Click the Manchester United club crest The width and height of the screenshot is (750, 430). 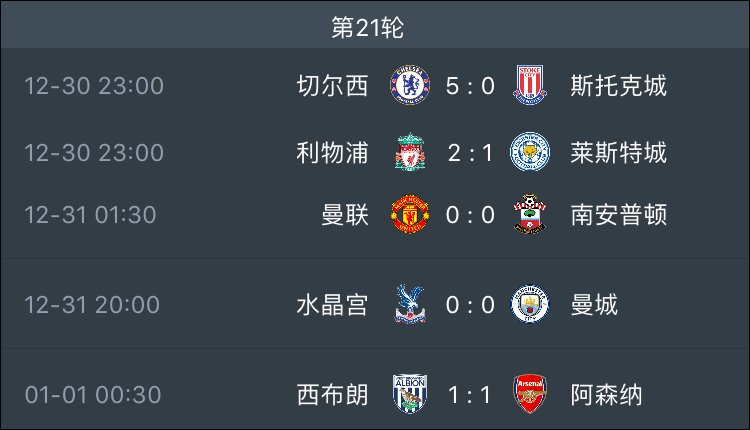(x=410, y=214)
